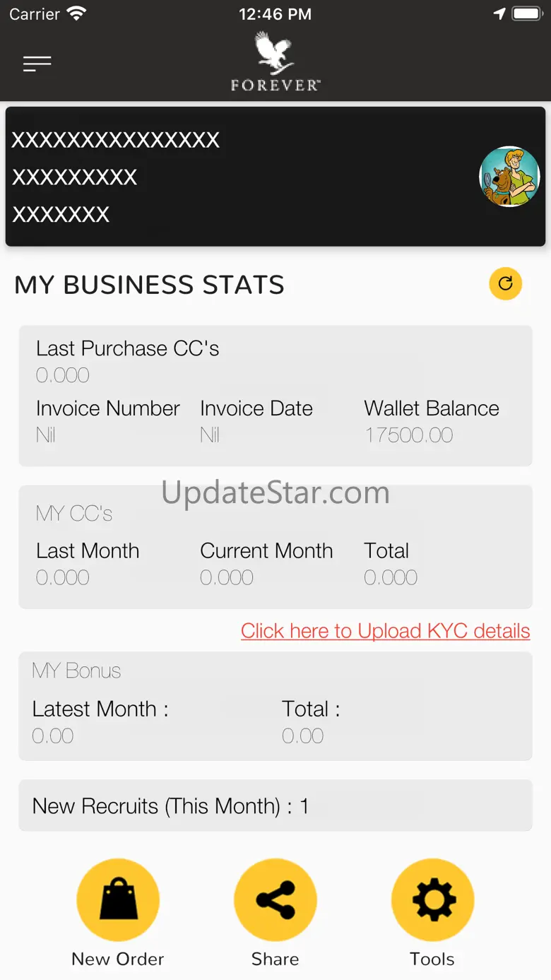The height and width of the screenshot is (980, 551).
Task: Tap the New Order shopping bag icon
Action: click(x=118, y=899)
